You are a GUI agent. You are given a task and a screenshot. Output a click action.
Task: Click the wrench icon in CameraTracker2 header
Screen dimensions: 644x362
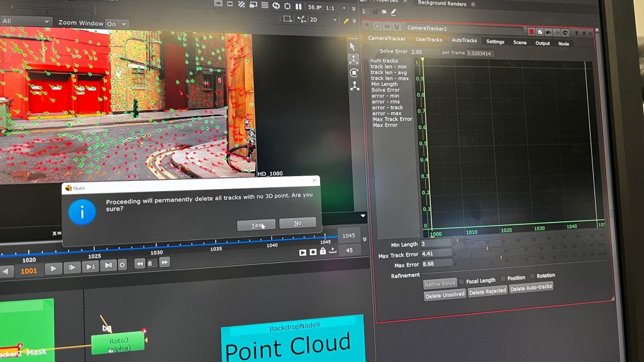point(397,27)
